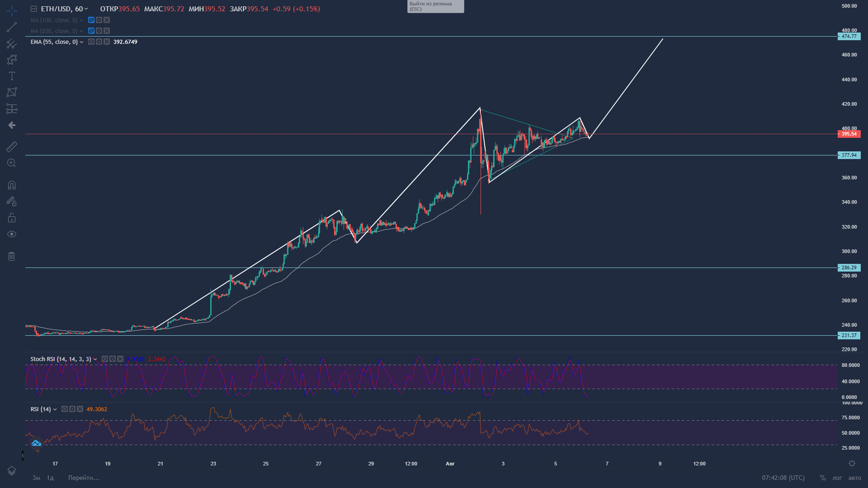This screenshot has width=868, height=488.
Task: Open settings for MA 100 indicator
Action: 99,20
